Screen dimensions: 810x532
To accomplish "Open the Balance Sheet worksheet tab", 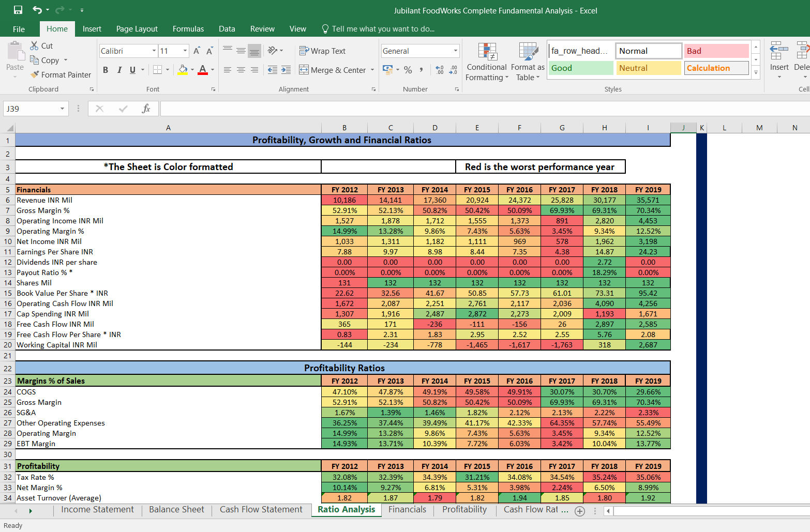I will point(177,510).
